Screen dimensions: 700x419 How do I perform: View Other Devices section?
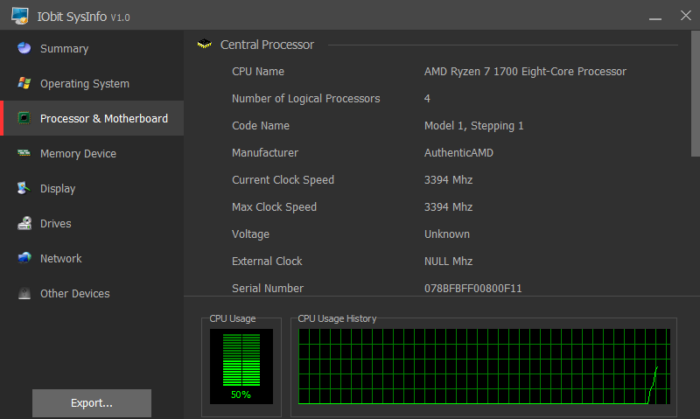pos(92,294)
